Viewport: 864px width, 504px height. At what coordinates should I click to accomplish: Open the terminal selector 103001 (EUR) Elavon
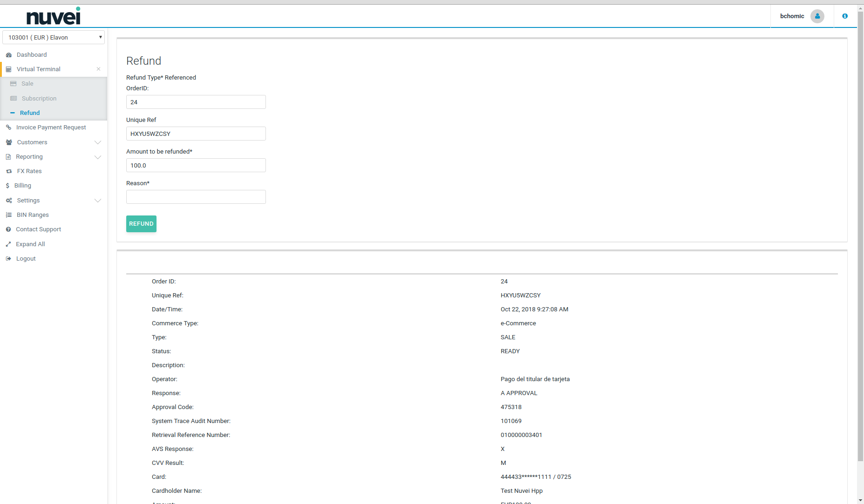coord(54,38)
